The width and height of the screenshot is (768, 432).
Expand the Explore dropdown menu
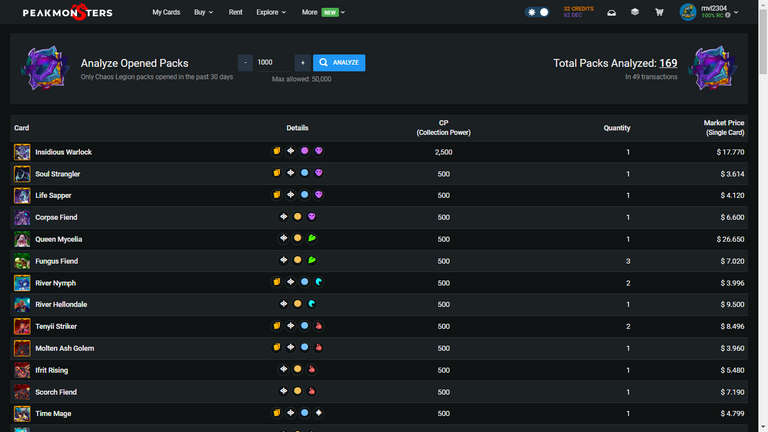[x=271, y=12]
